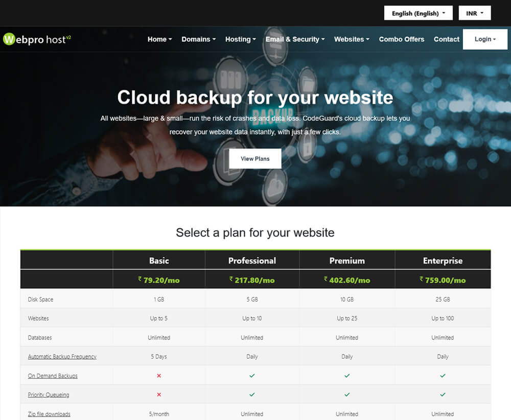Expand the Home menu
The width and height of the screenshot is (511, 420).
(x=159, y=39)
